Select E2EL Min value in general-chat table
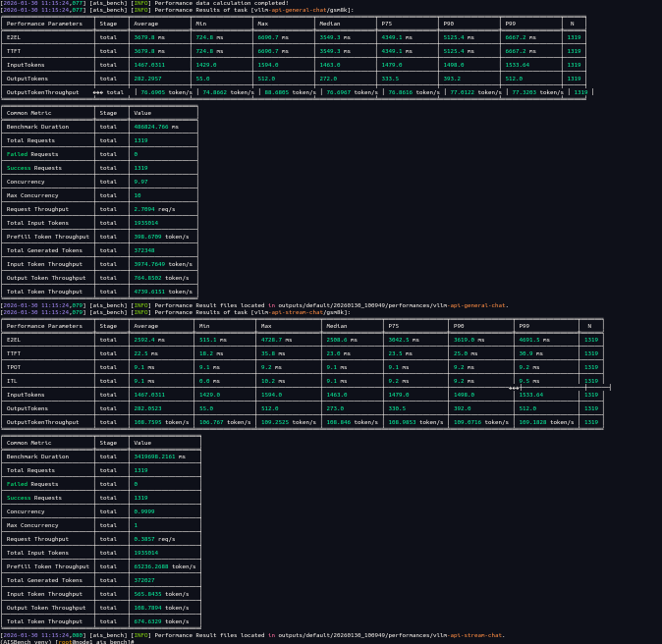662x644 pixels. [x=209, y=37]
